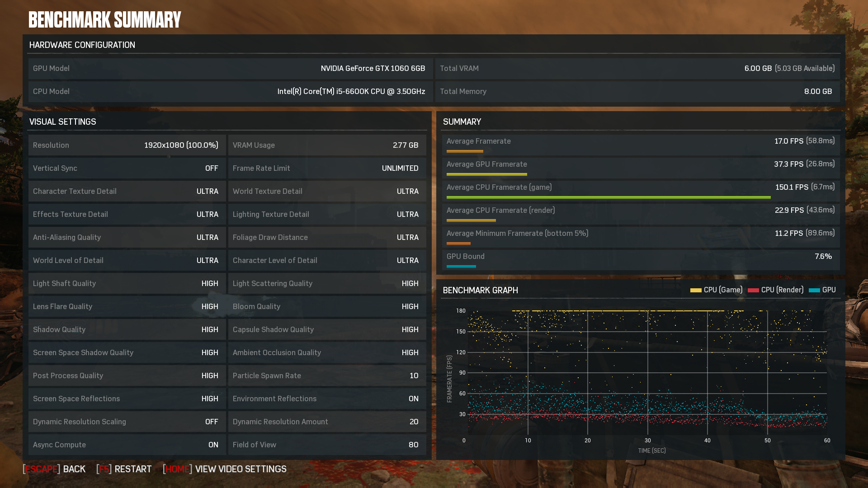Select VISUAL SETTINGS section header
The width and height of the screenshot is (868, 488).
tap(62, 121)
